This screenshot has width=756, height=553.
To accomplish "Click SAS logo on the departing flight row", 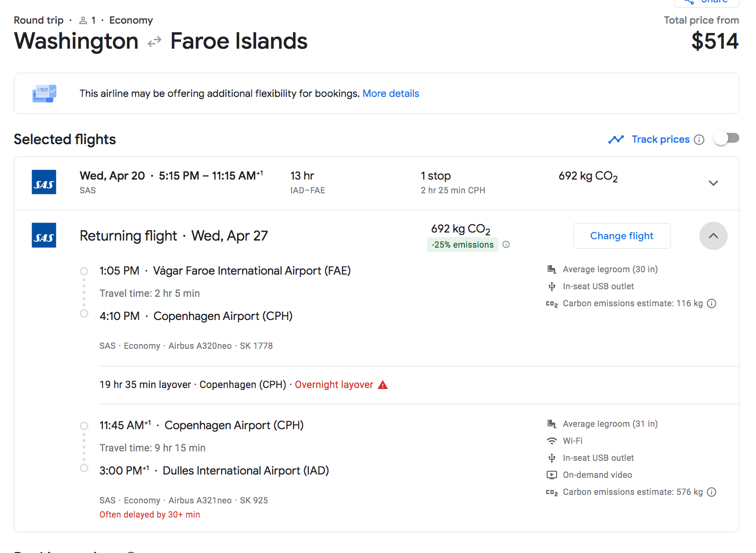I will pyautogui.click(x=44, y=182).
